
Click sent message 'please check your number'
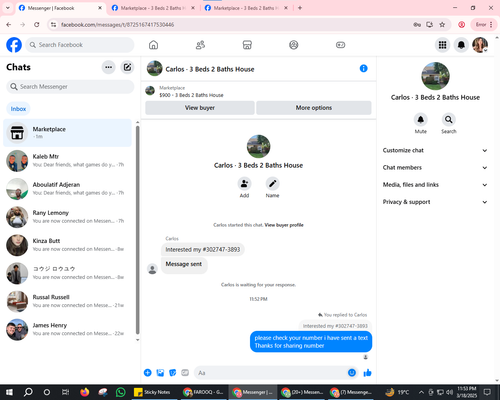click(311, 342)
